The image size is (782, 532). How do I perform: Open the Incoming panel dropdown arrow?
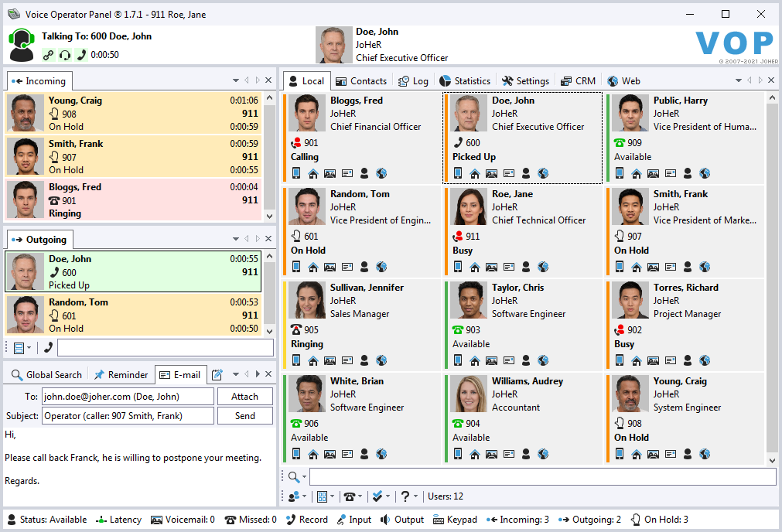[x=236, y=80]
